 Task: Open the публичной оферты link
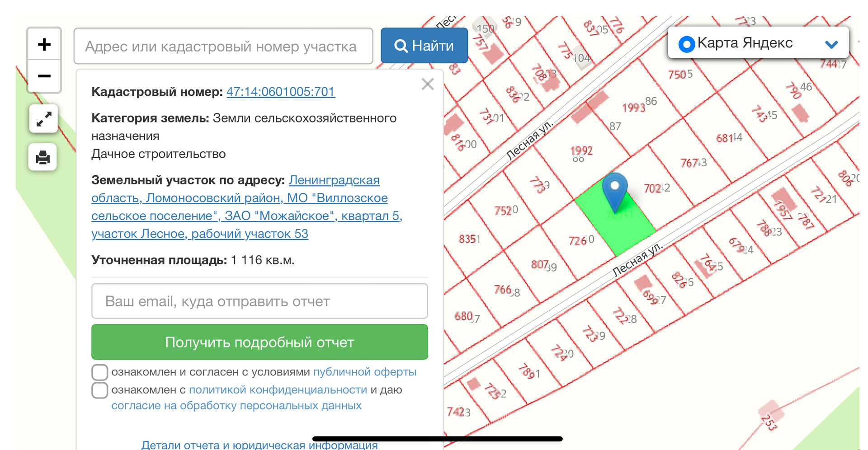(365, 372)
